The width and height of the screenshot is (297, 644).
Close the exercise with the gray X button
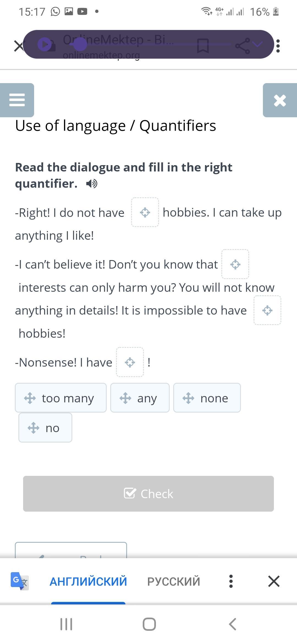click(x=280, y=100)
